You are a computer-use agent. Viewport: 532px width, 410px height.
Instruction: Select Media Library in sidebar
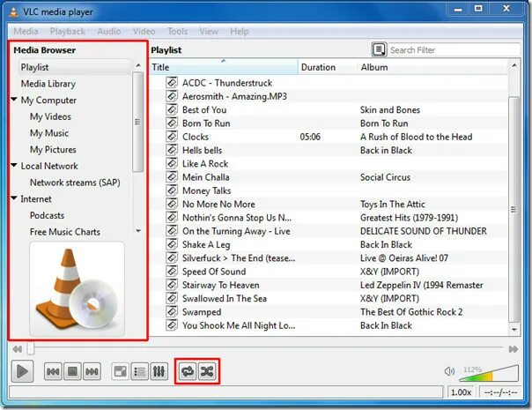click(x=48, y=84)
